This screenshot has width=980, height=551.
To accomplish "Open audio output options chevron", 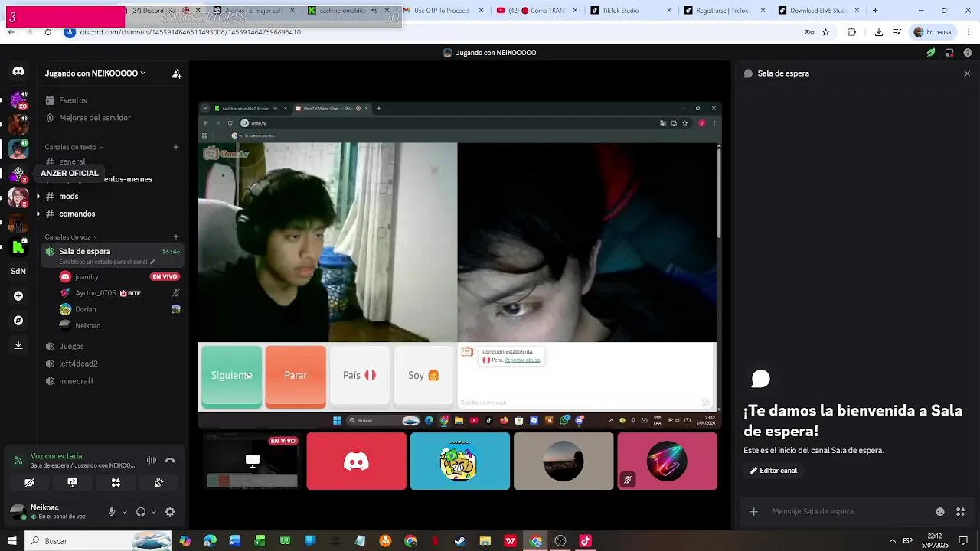I will (x=153, y=512).
